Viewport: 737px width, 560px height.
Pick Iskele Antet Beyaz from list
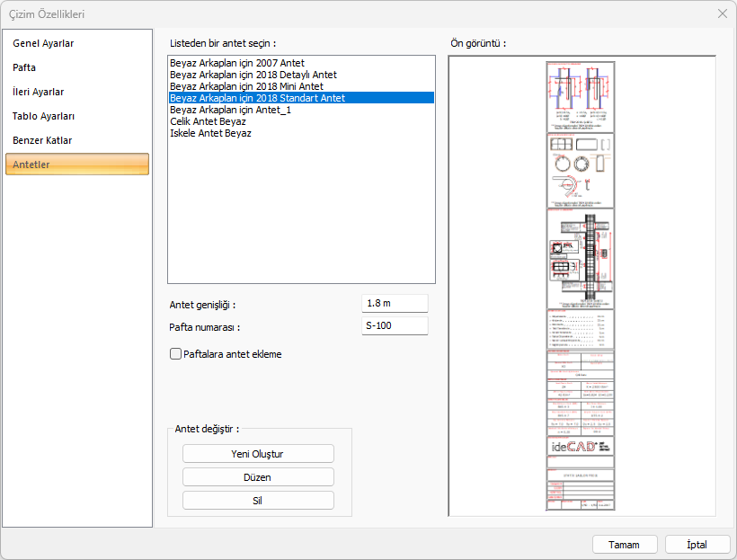210,133
